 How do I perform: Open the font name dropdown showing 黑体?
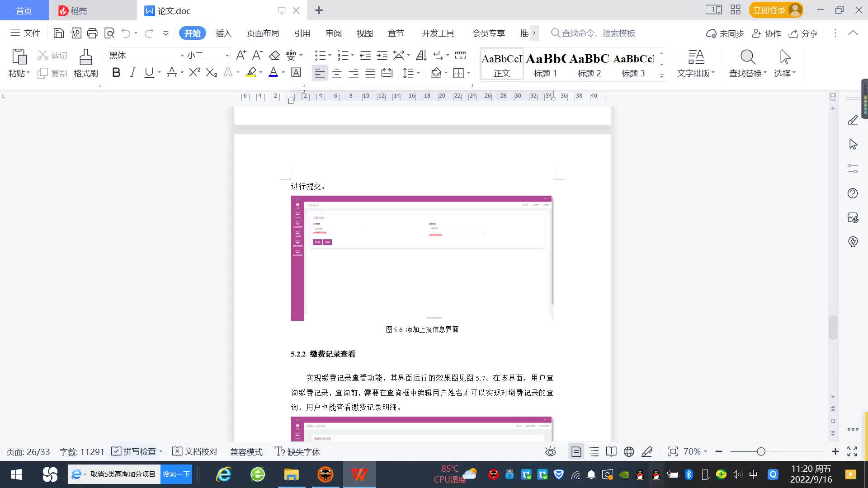point(182,55)
